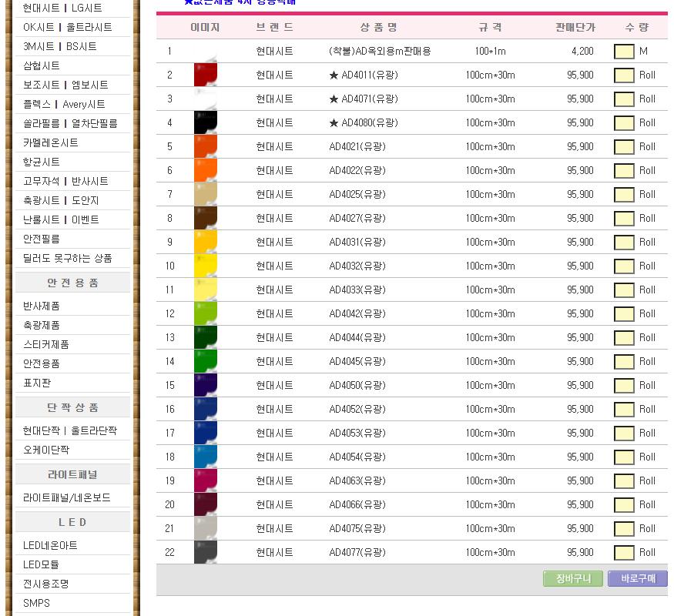Click the 판매단가 column header
Viewport: 674px width, 616px height.
575,28
